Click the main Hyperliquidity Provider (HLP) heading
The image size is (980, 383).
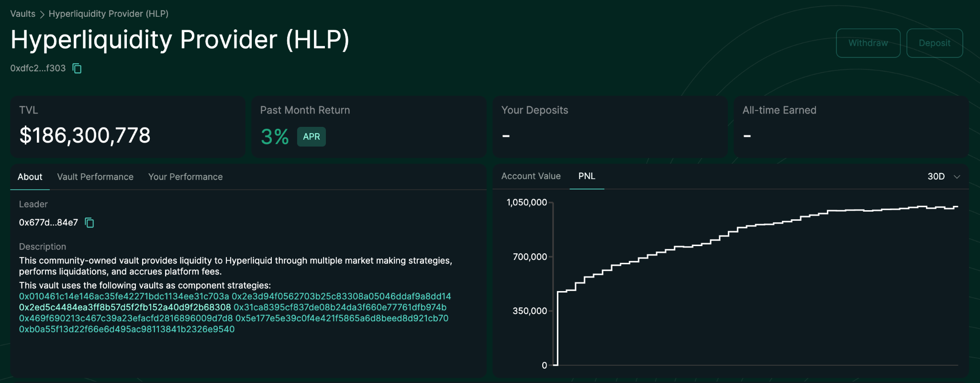180,40
